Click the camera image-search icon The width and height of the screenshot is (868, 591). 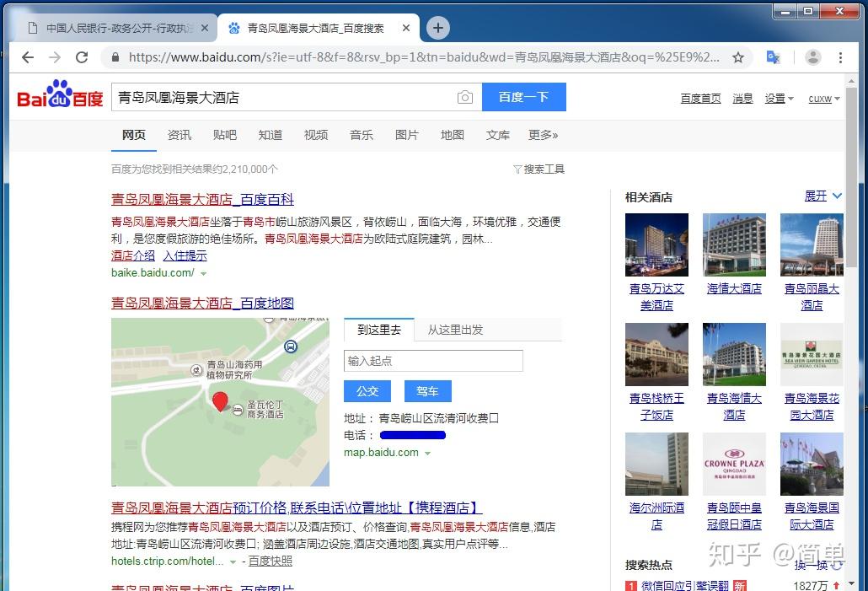tap(465, 98)
